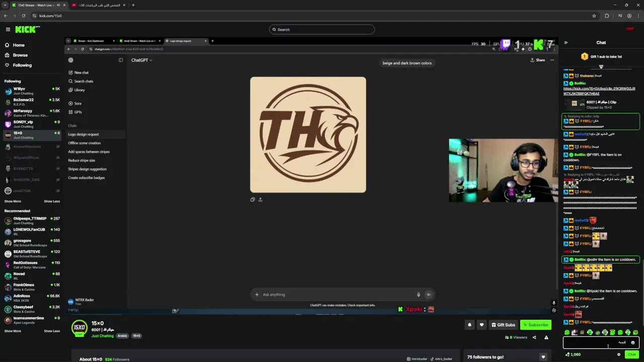Image resolution: width=644 pixels, height=362 pixels.
Task: Toggle stream notifications bell
Action: tap(469, 325)
